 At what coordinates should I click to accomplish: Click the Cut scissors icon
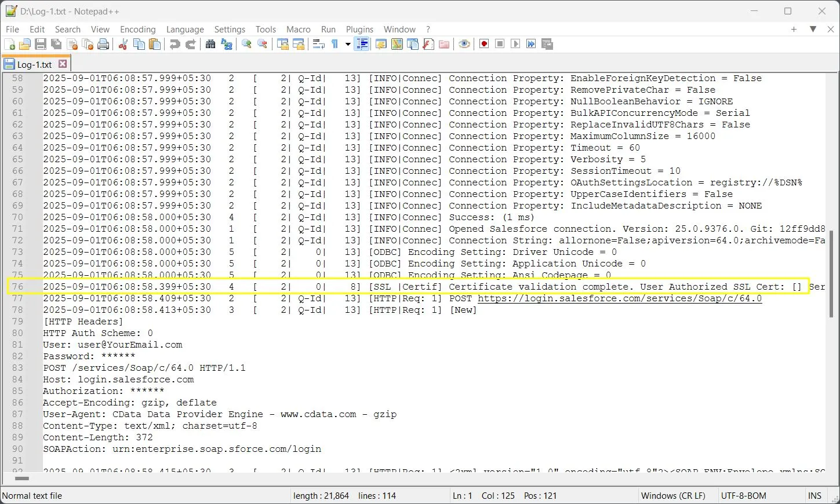tap(123, 45)
